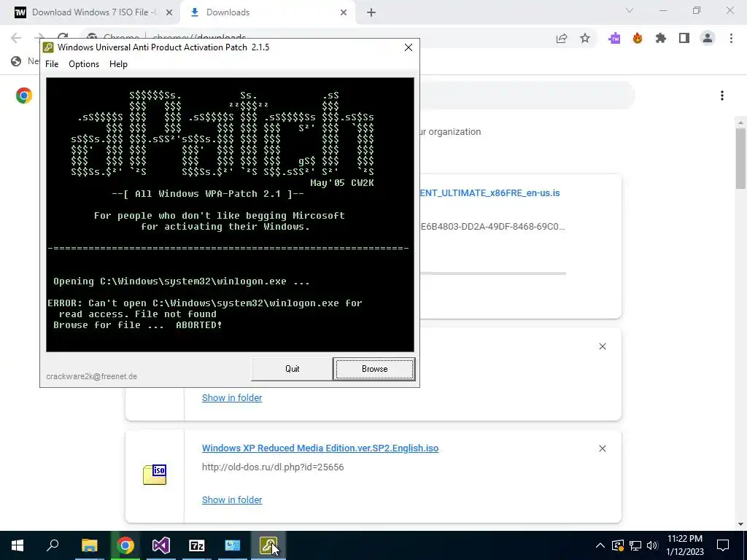
Task: Remove the Windows XP ISO download entry
Action: pos(603,448)
